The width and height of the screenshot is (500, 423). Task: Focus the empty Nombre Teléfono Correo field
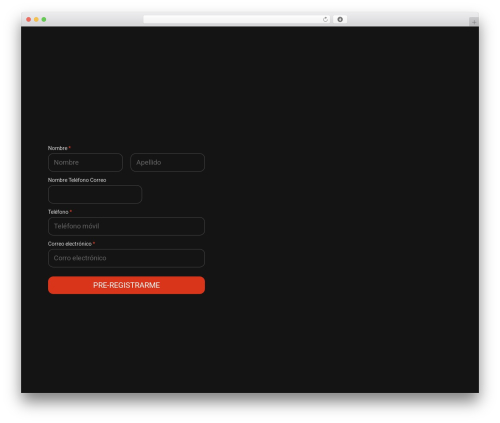[95, 194]
